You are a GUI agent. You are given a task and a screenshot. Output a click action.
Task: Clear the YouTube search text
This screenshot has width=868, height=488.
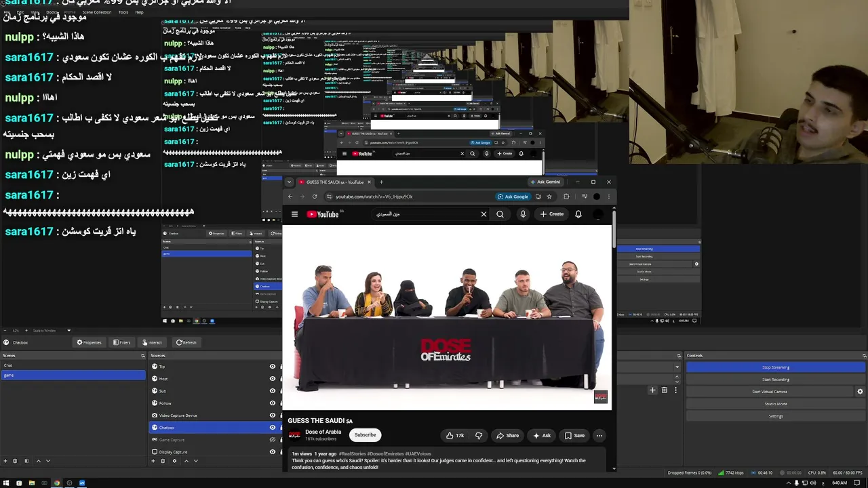484,214
